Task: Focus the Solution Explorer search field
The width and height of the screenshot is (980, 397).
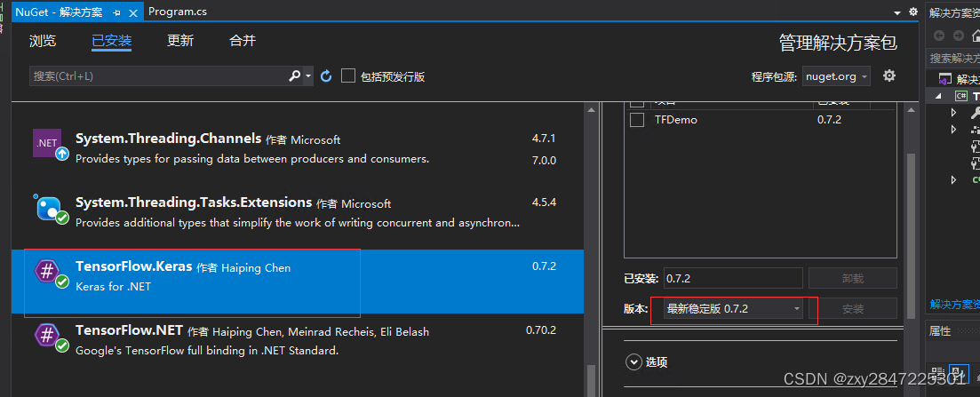Action: tap(952, 58)
